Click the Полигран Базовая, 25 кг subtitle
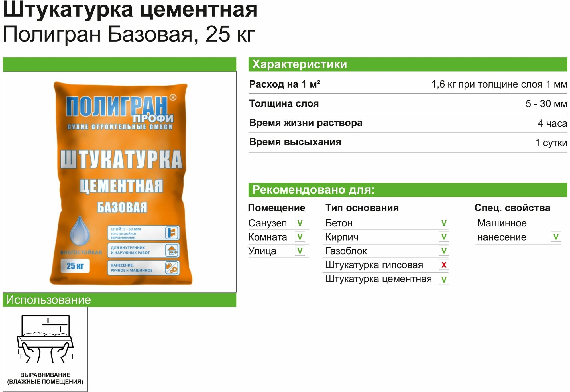The image size is (570, 392). [x=129, y=34]
